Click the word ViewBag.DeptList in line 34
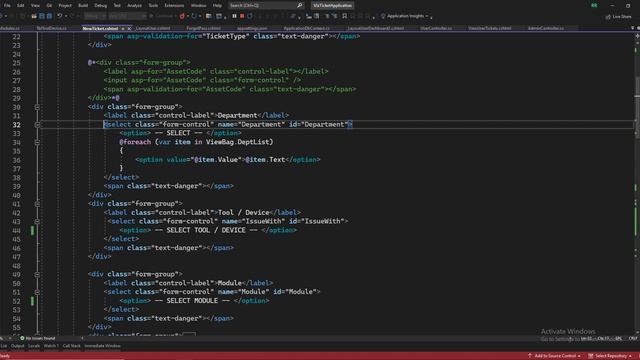 [239, 142]
